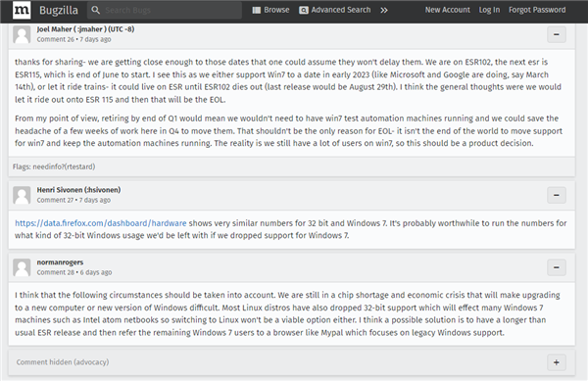Click the Log In link
This screenshot has height=381, width=588.
coord(489,10)
